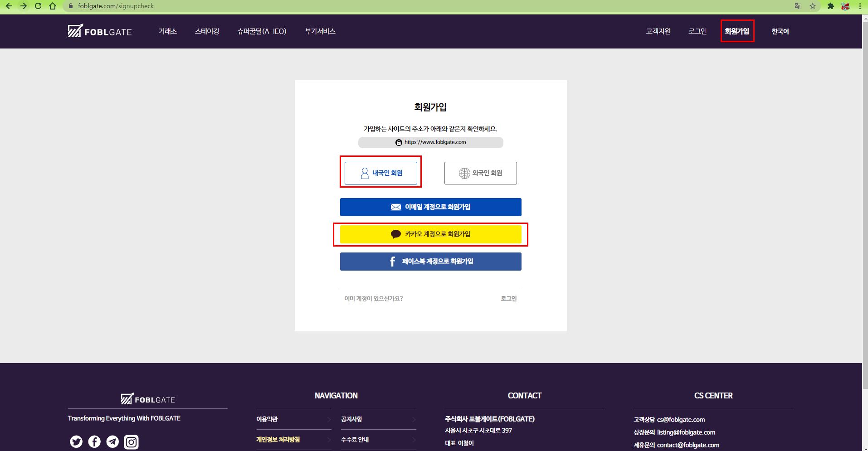868x451 pixels.
Task: Open 수수료 안내 footer link
Action: [355, 440]
